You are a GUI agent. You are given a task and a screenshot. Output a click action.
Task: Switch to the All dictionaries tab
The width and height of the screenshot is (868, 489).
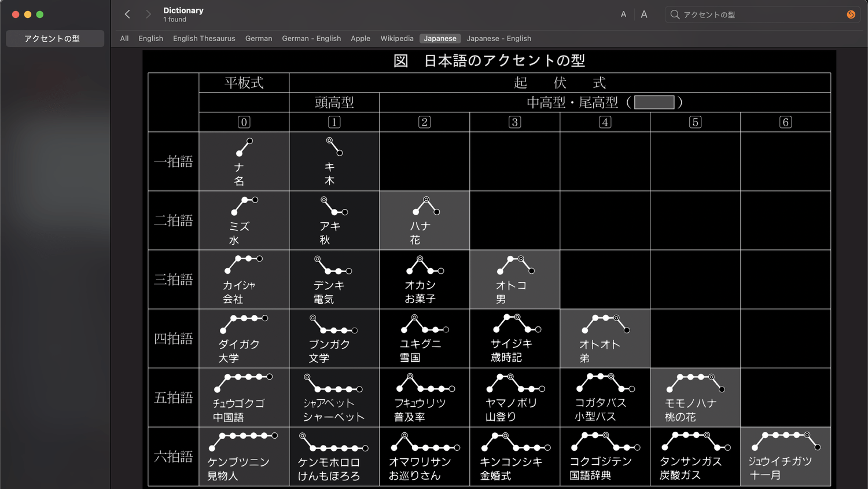pos(124,38)
